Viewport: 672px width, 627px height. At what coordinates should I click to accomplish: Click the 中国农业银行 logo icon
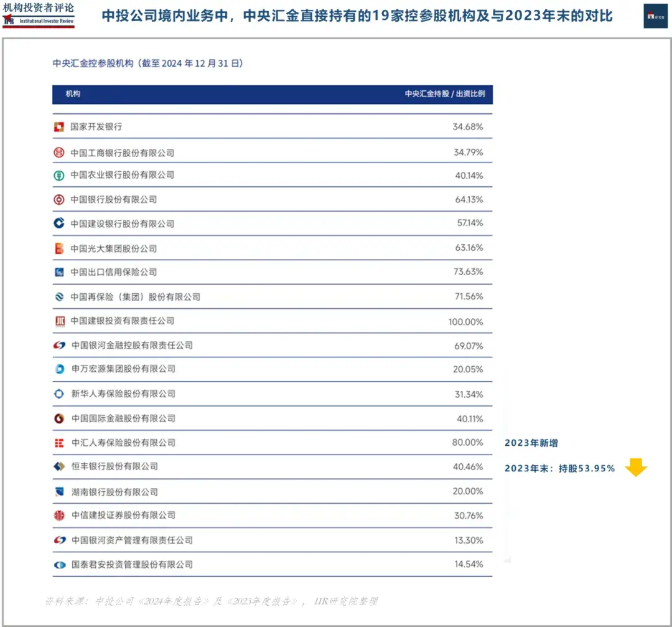(58, 176)
